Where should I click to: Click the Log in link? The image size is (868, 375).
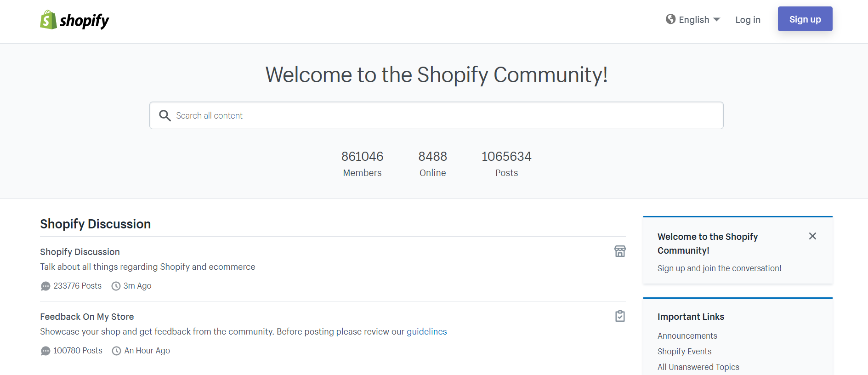point(748,20)
